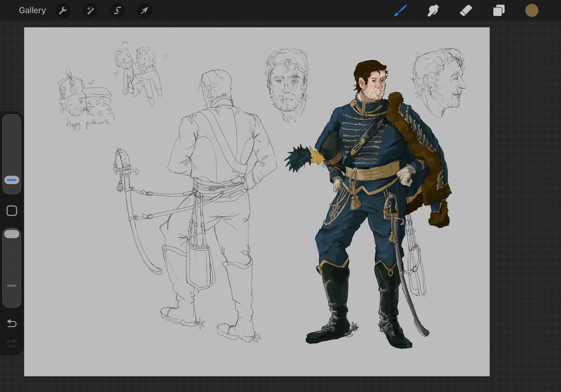Open the active color swatch

532,10
